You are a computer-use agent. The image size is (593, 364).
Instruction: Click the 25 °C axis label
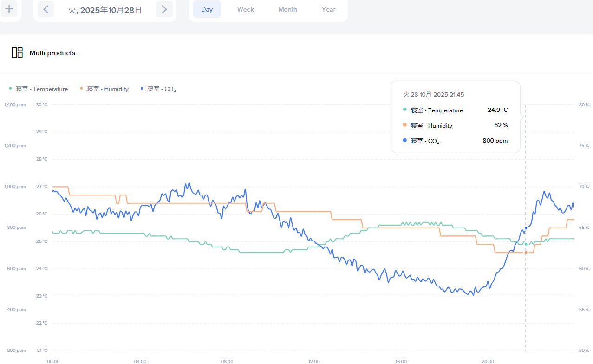[42, 241]
